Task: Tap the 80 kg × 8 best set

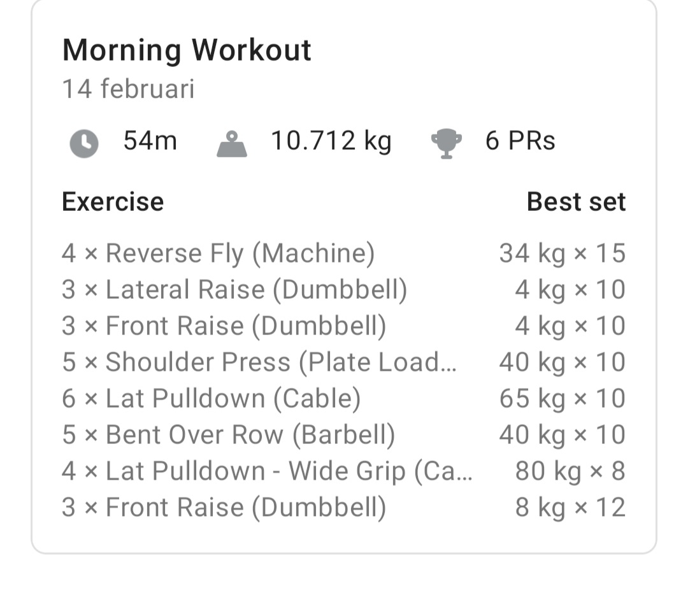Action: pos(570,471)
